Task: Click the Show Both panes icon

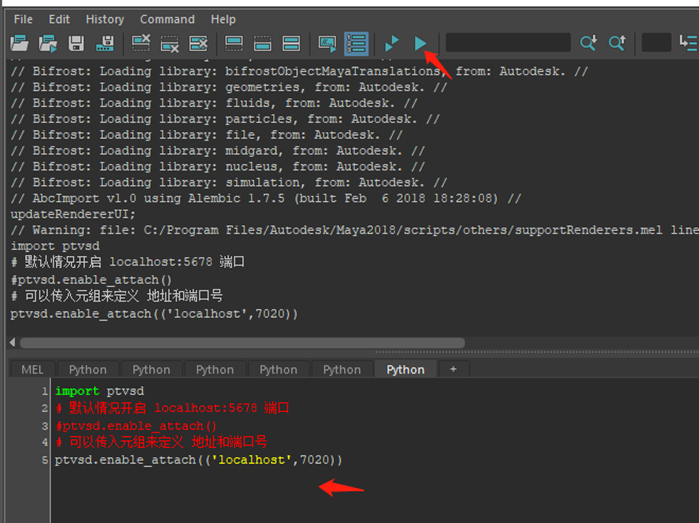Action: [291, 43]
